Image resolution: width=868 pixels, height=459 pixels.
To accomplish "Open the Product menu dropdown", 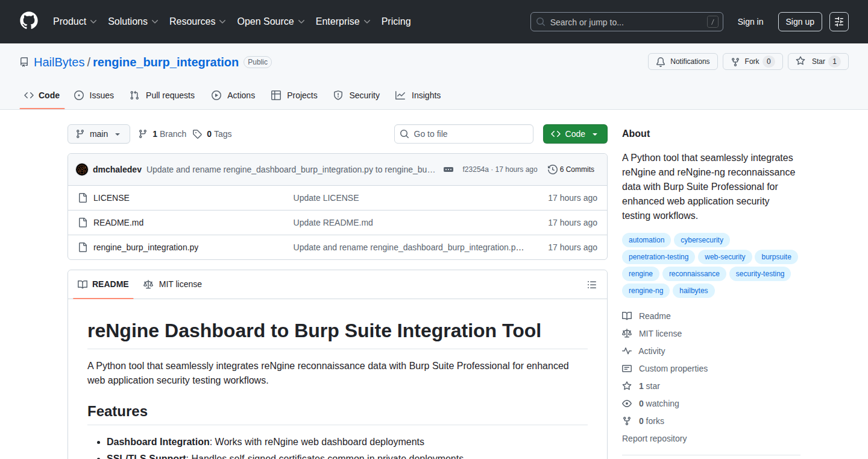I will (75, 21).
